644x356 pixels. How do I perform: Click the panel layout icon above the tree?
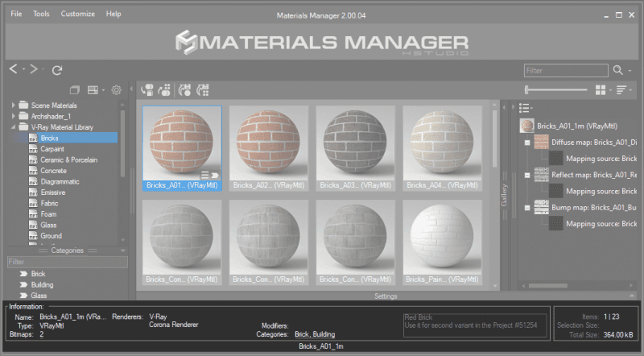pyautogui.click(x=93, y=90)
